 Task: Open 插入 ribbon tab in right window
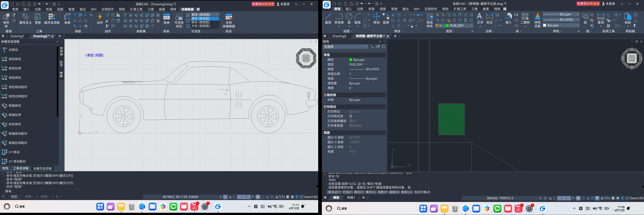[x=348, y=9]
